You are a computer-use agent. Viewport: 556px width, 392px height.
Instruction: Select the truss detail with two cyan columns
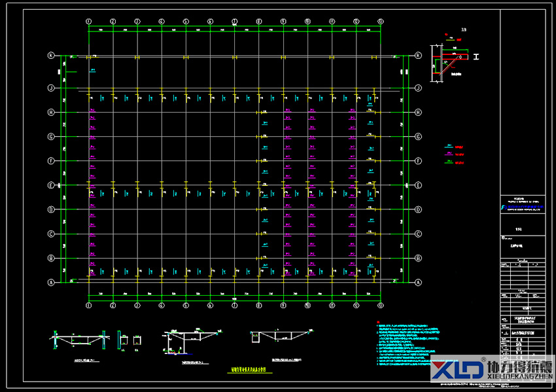(x=78, y=340)
